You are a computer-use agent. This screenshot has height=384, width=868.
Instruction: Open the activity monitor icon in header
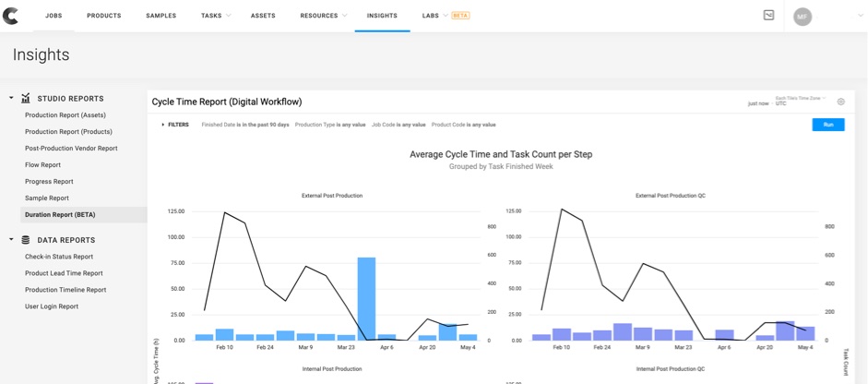768,16
